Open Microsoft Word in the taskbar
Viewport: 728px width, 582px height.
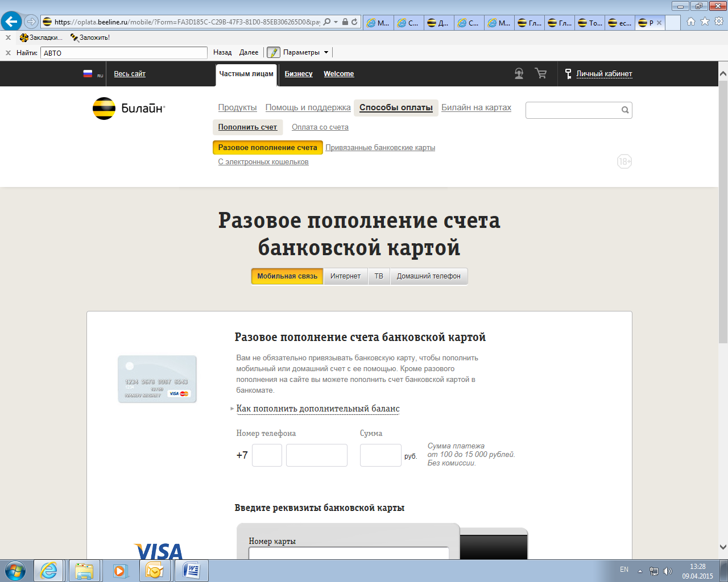coord(192,571)
